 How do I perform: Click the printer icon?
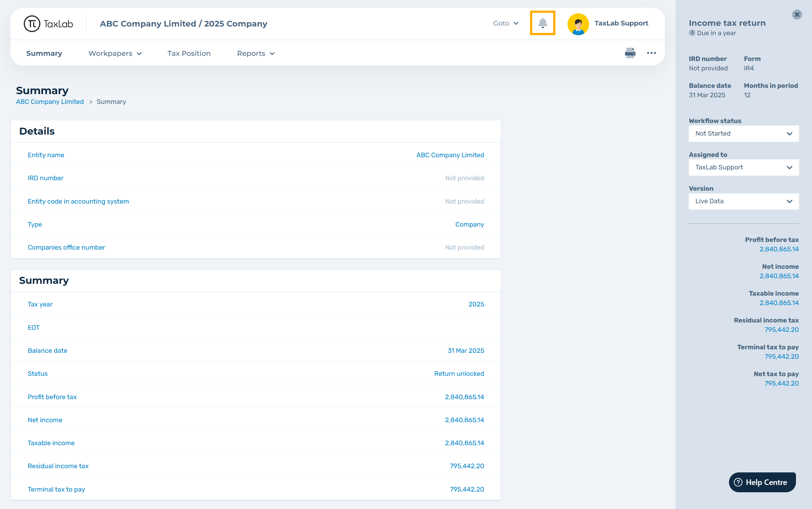[630, 53]
